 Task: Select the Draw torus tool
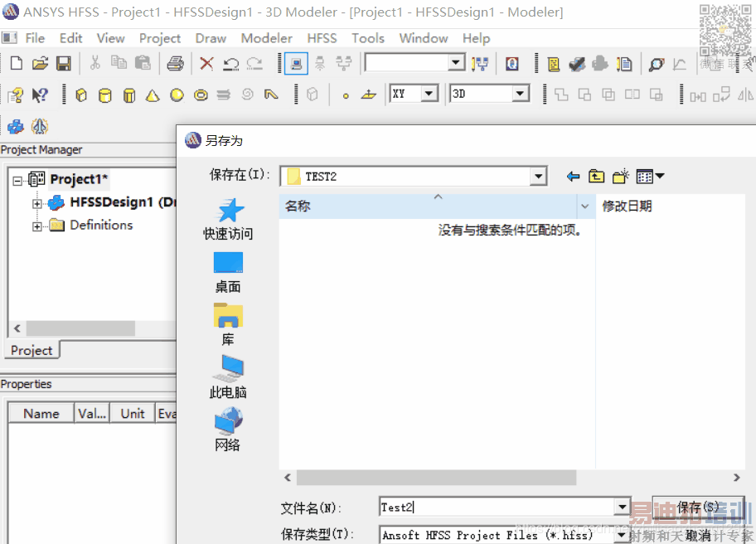click(x=201, y=95)
